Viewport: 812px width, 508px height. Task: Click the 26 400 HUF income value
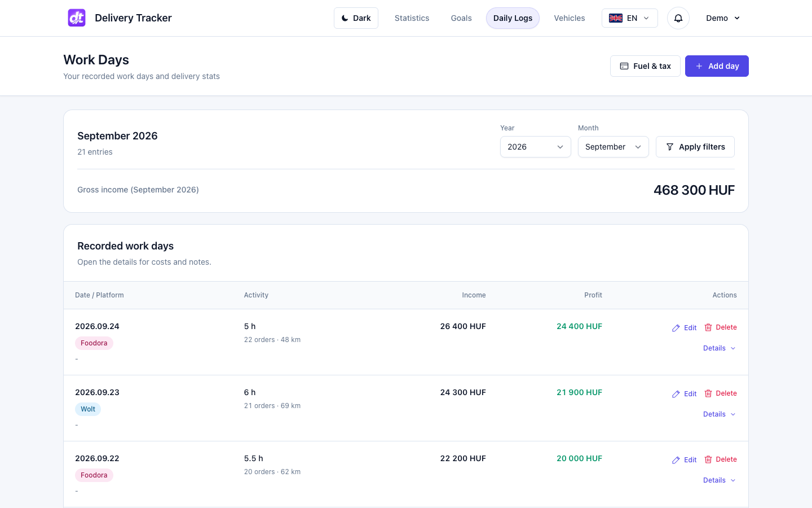tap(463, 326)
